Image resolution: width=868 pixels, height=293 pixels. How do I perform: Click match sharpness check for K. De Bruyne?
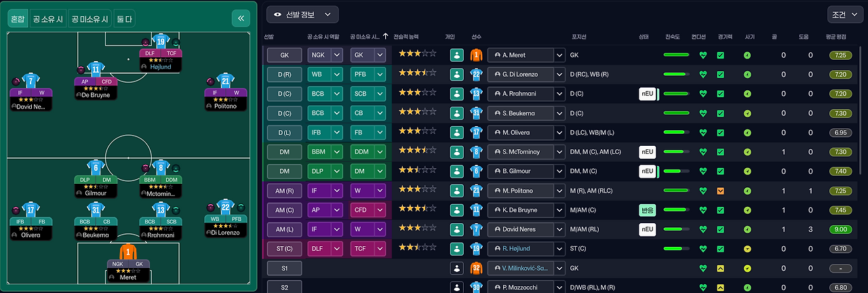tap(721, 210)
